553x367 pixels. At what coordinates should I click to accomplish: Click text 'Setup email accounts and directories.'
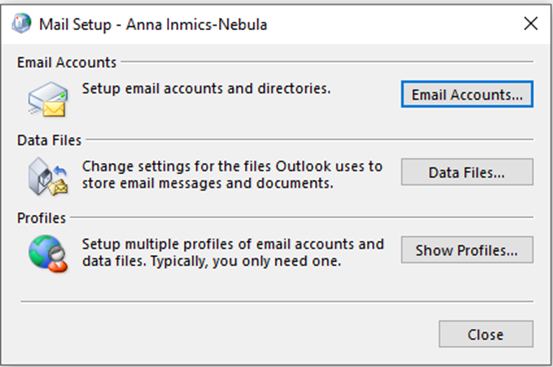206,88
